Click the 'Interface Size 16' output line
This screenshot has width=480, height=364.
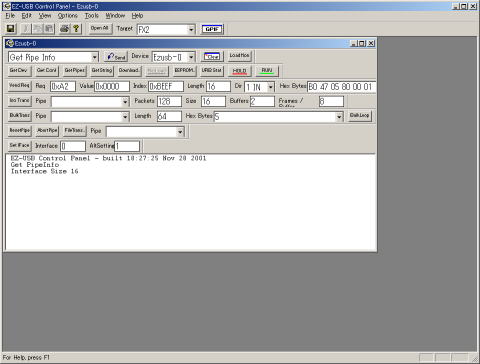44,171
